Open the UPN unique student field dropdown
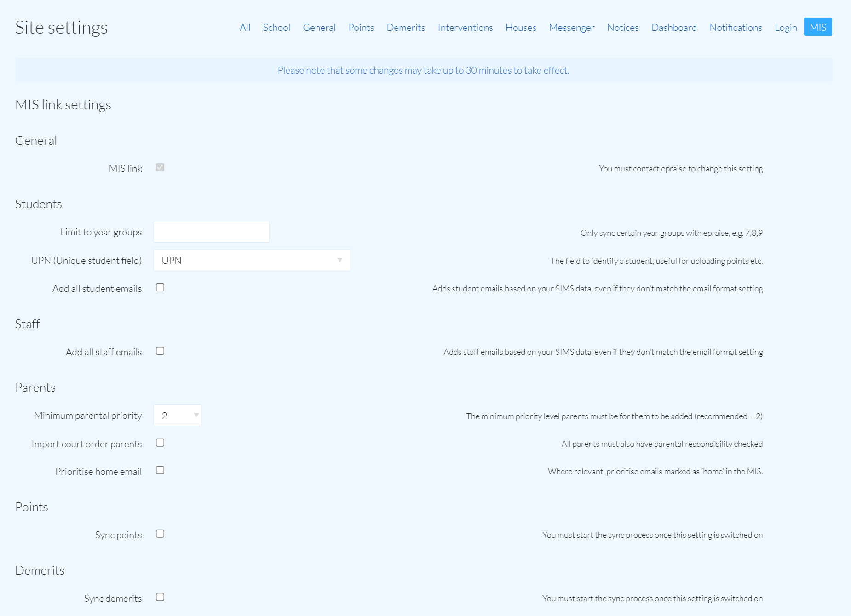Viewport: 851px width, 616px height. pyautogui.click(x=252, y=260)
